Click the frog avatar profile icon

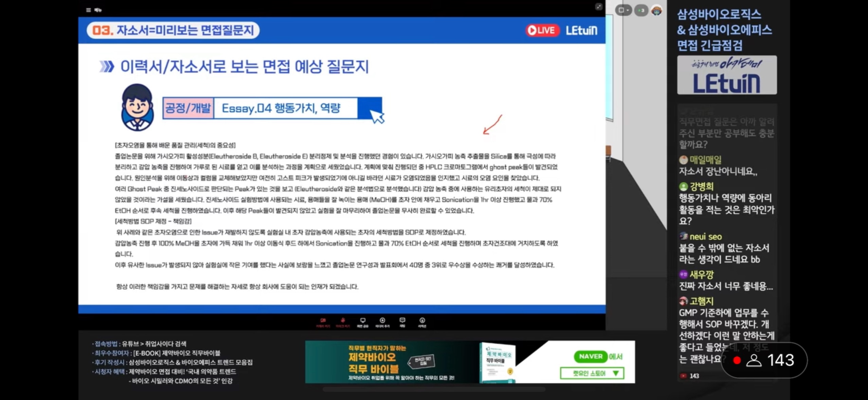pyautogui.click(x=656, y=11)
